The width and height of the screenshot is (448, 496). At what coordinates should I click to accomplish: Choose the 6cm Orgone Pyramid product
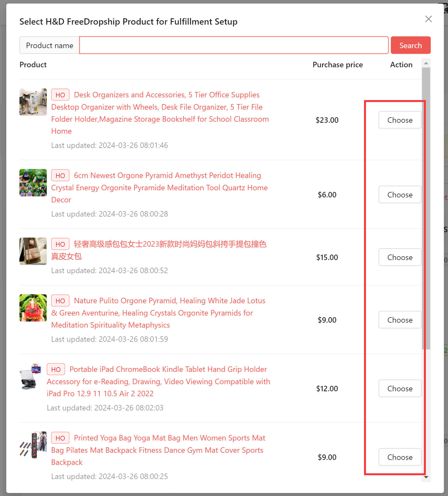(x=400, y=194)
